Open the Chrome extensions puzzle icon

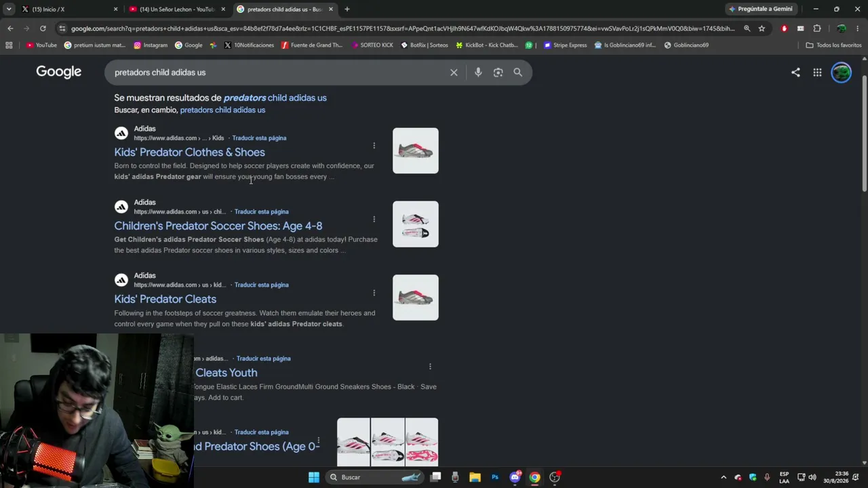(816, 28)
